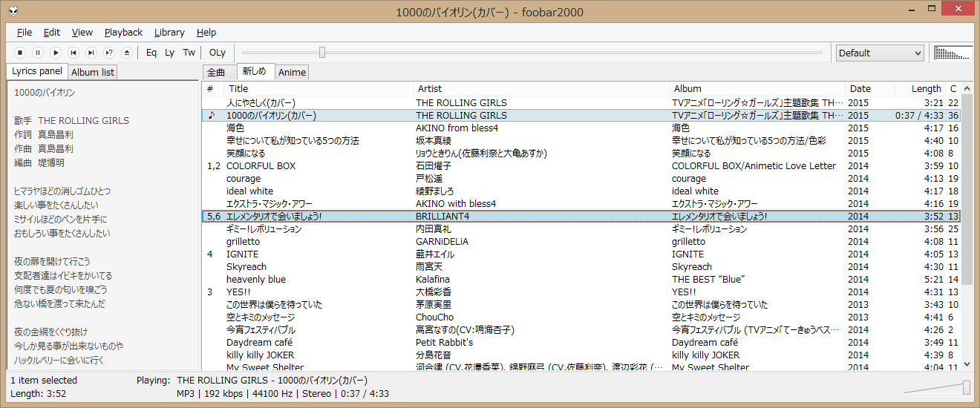Sort by the Length column header
Screen dimensions: 980x408
919,88
